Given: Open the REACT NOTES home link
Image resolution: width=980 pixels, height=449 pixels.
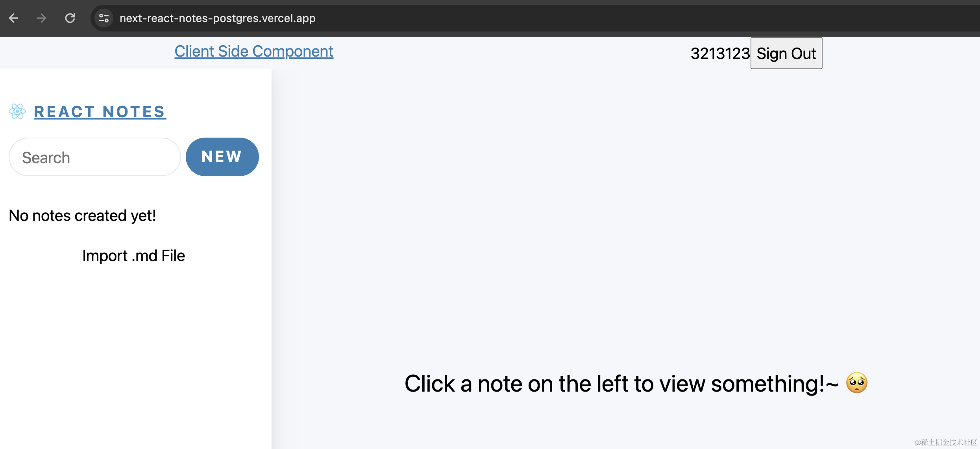Looking at the screenshot, I should (100, 112).
